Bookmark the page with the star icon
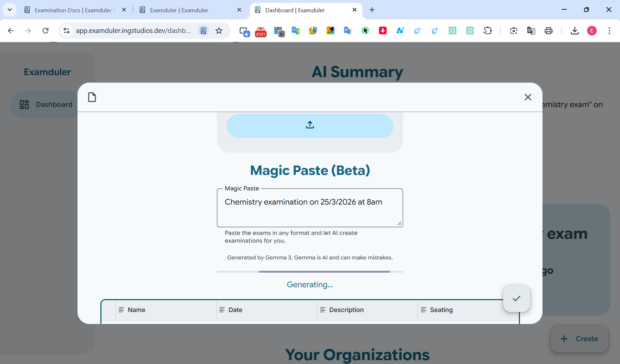The image size is (620, 364). 219,31
